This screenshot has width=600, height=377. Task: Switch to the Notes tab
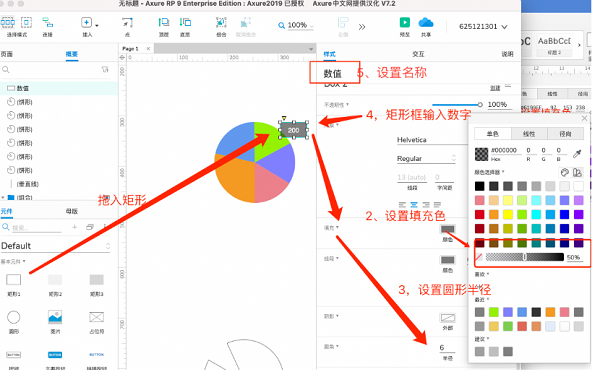[x=507, y=54]
